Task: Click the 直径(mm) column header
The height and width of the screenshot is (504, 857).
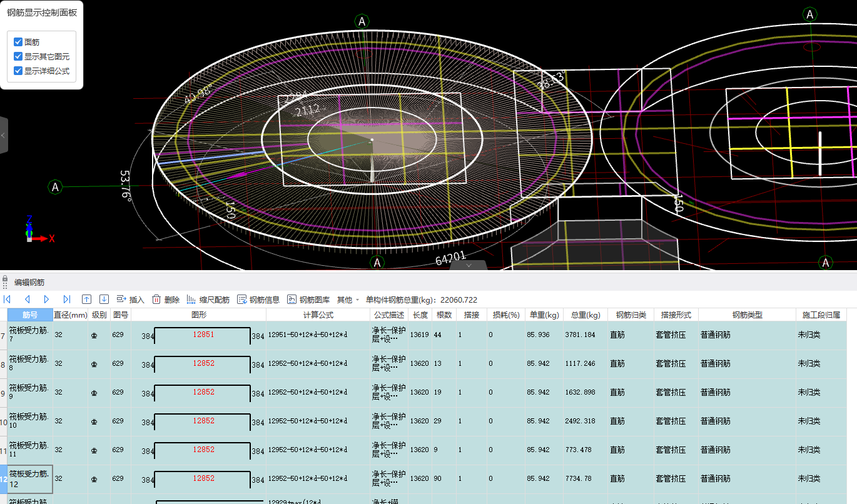Action: tap(71, 315)
